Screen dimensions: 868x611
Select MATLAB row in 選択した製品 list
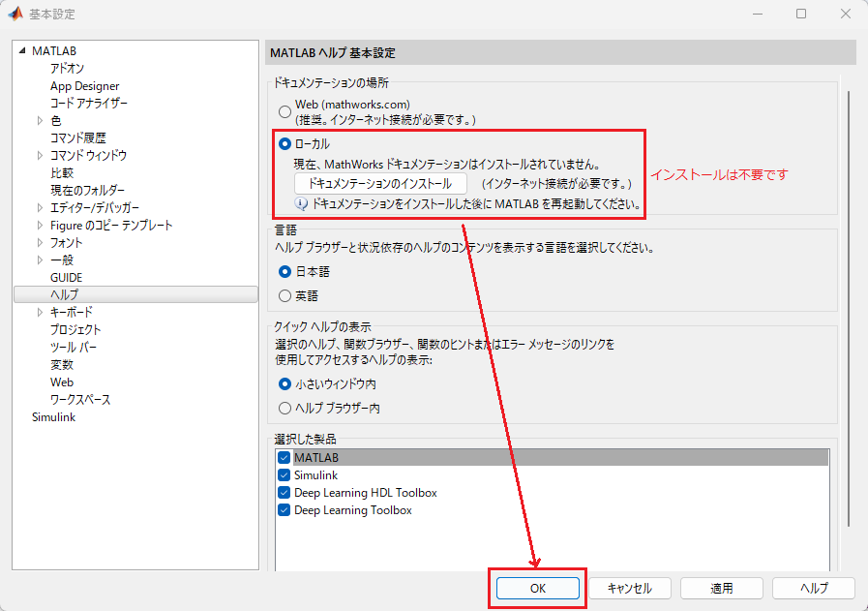(553, 458)
